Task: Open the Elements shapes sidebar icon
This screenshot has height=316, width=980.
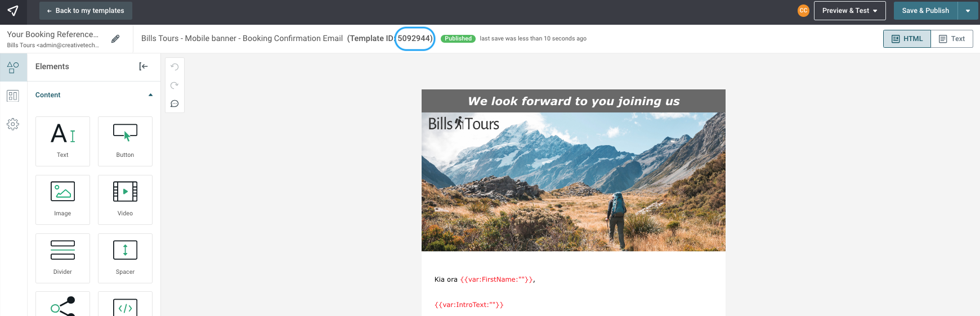Action: [x=13, y=67]
